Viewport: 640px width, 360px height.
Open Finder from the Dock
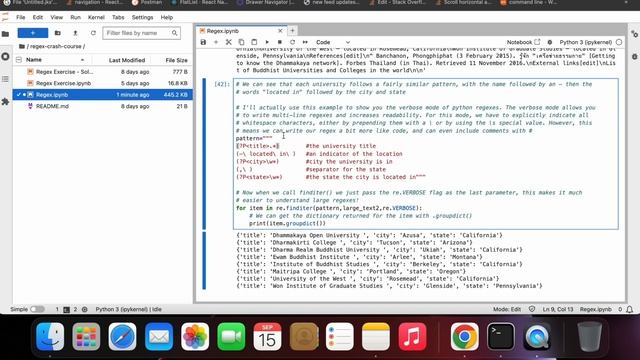[50, 336]
